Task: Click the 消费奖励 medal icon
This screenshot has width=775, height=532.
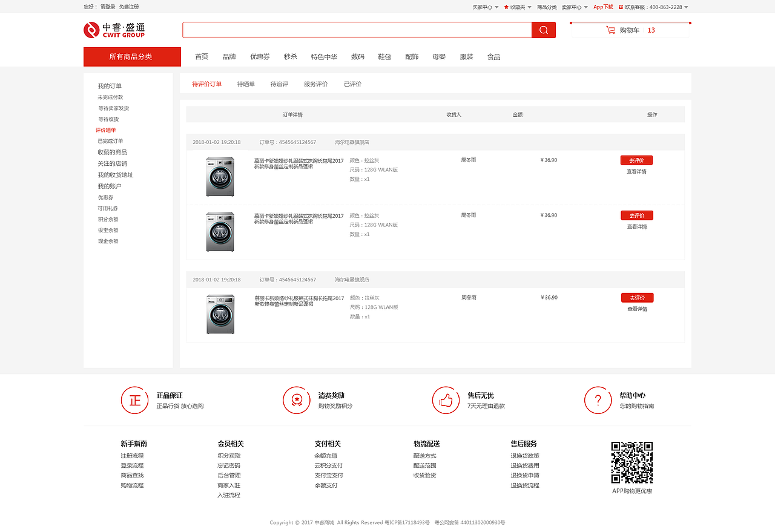Action: (x=297, y=400)
